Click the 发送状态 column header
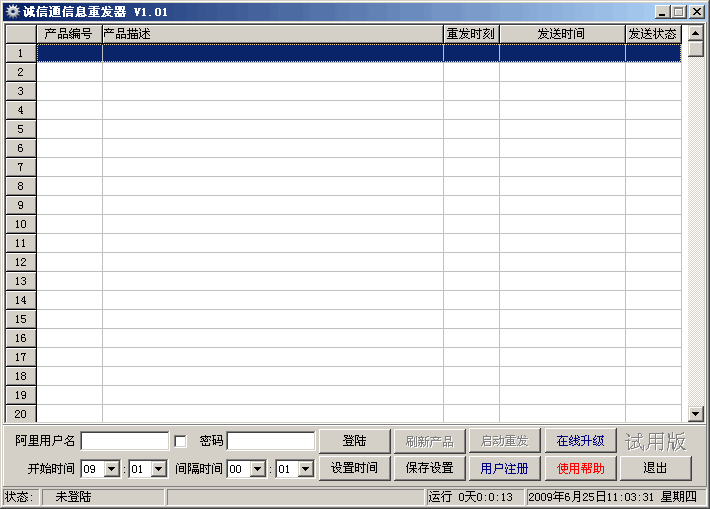Image resolution: width=710 pixels, height=509 pixels. pos(653,34)
